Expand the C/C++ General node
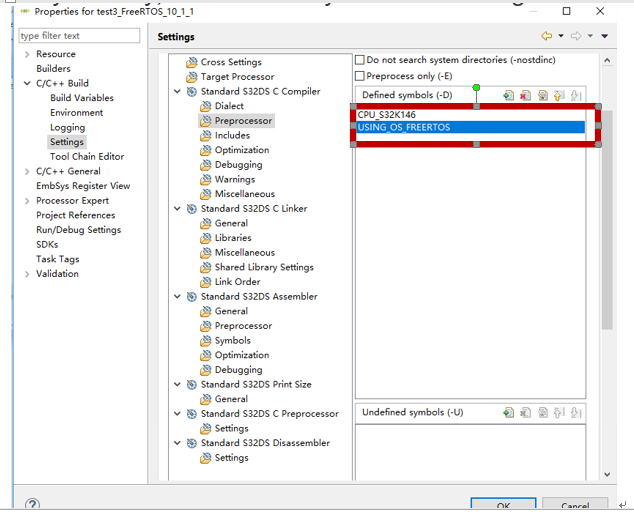Viewport: 634px width, 516px height. pyautogui.click(x=27, y=171)
